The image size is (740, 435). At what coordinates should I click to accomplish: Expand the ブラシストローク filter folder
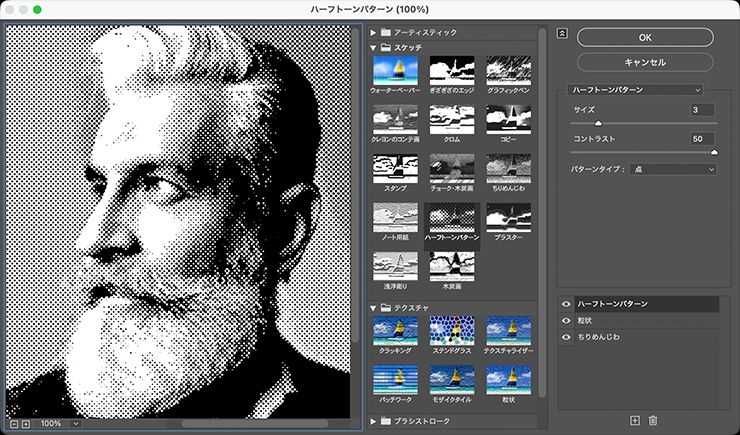click(373, 422)
